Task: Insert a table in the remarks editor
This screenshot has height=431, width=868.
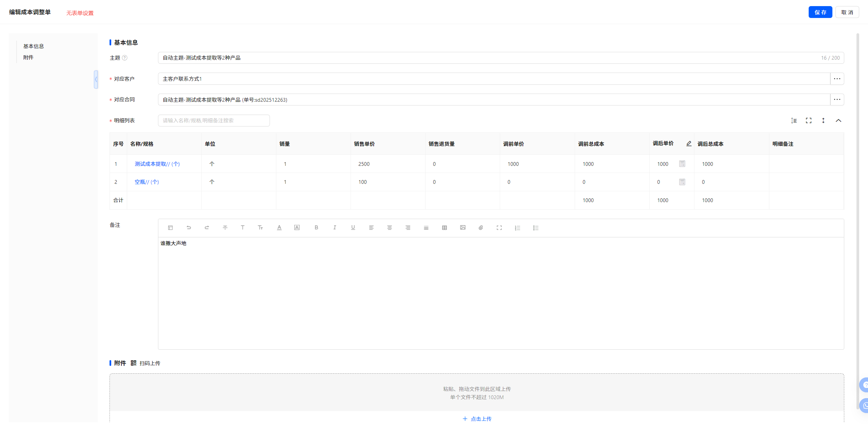Action: 444,228
